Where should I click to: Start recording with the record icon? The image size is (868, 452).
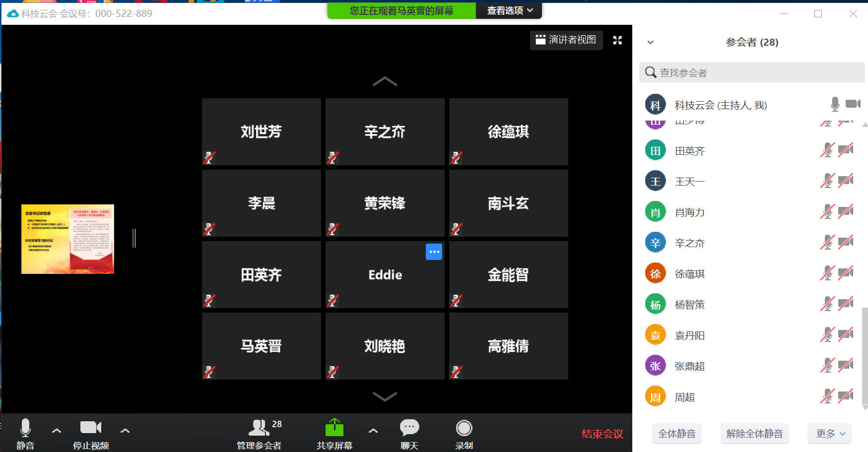click(x=464, y=428)
